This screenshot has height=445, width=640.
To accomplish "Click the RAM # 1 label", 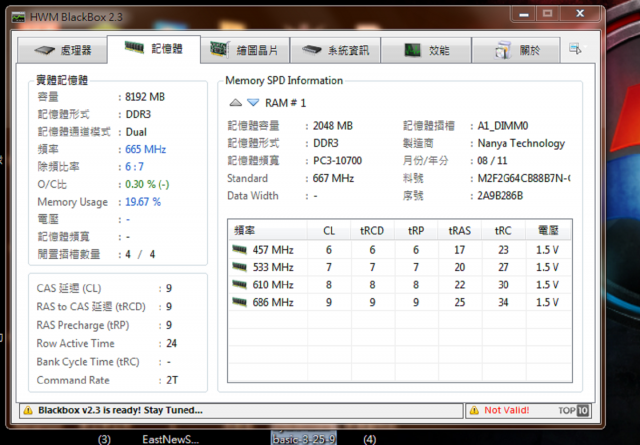I will tap(285, 103).
